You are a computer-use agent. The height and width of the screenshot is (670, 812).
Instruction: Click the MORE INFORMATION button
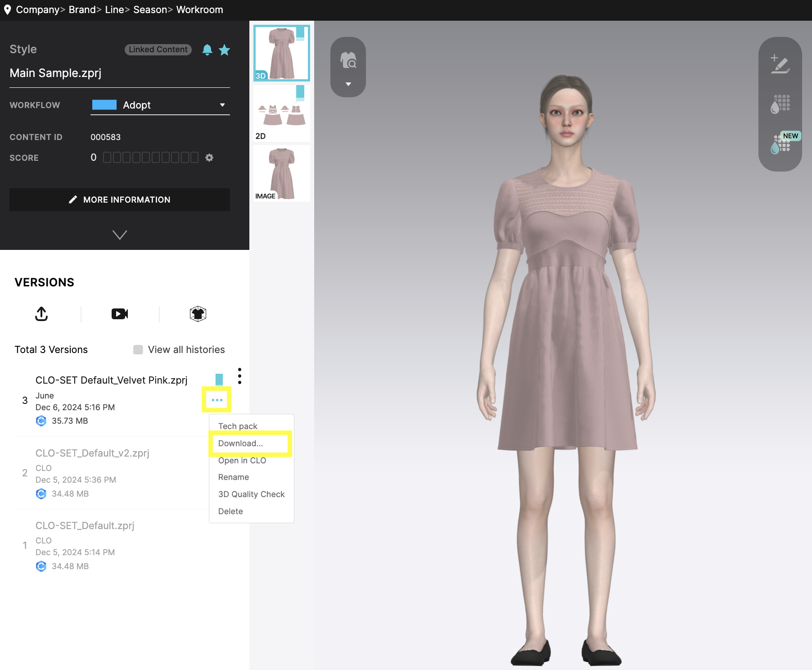pos(120,199)
